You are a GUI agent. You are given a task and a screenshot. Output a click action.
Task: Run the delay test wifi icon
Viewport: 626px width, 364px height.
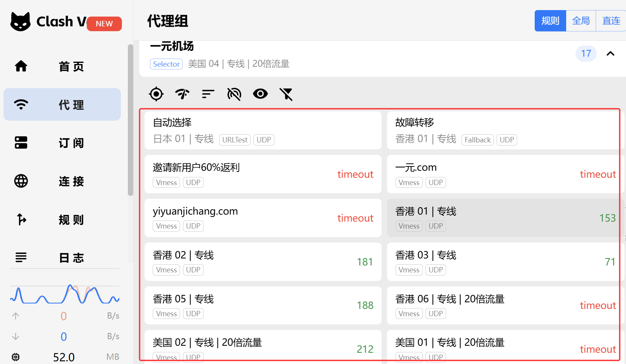[x=182, y=94]
